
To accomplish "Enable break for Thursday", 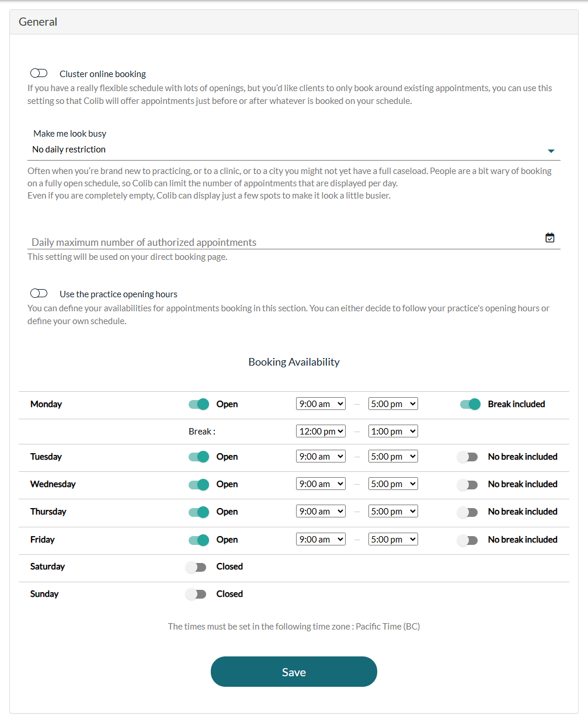I will (x=467, y=512).
